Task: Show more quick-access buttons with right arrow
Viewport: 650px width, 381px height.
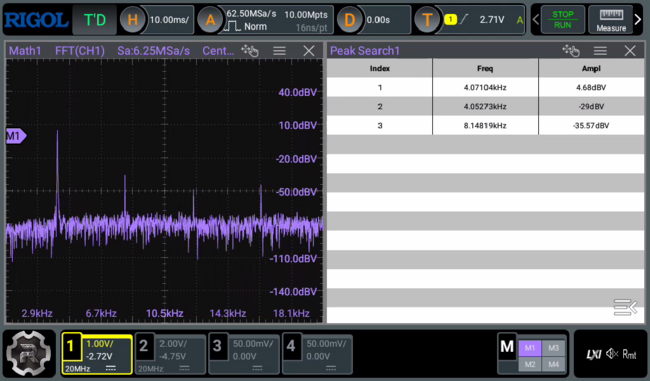Action: (x=638, y=19)
